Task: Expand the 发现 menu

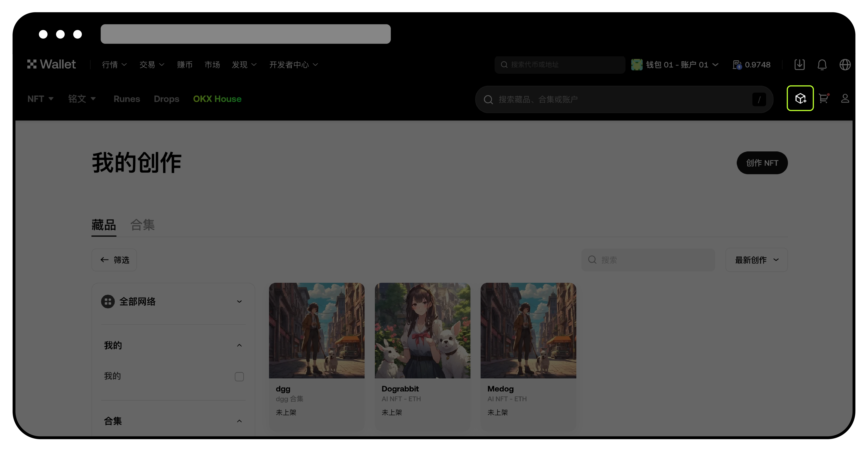Action: (x=244, y=64)
